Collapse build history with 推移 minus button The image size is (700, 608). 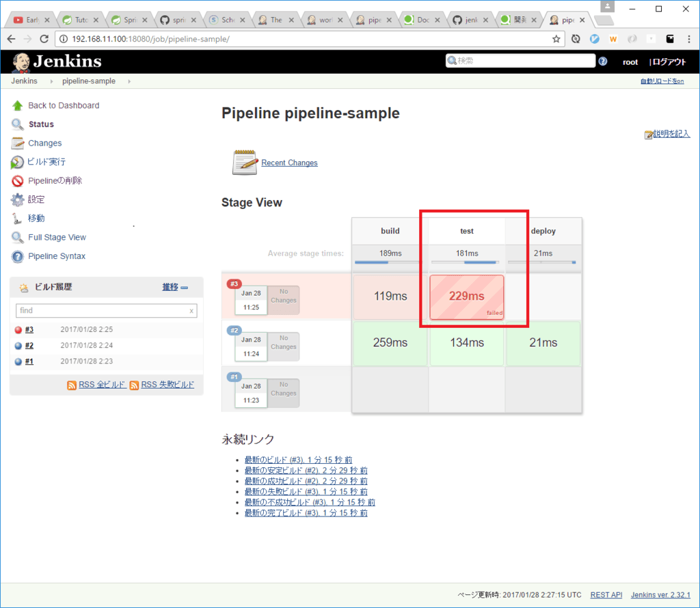tap(184, 288)
